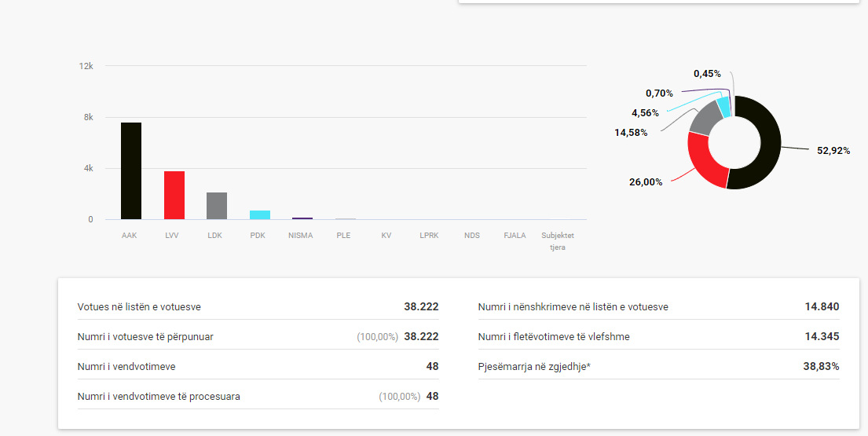Select the gray donut chart segment
The width and height of the screenshot is (868, 436).
(704, 118)
